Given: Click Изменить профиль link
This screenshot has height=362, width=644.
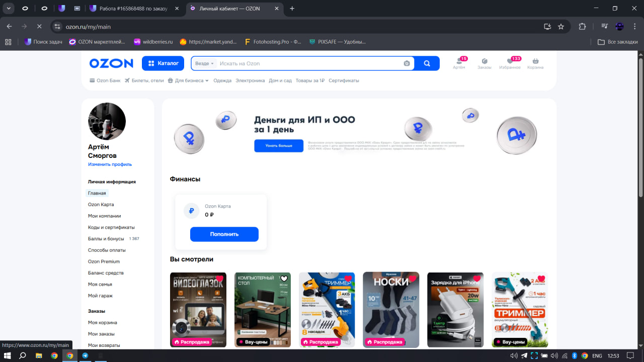Looking at the screenshot, I should point(110,164).
